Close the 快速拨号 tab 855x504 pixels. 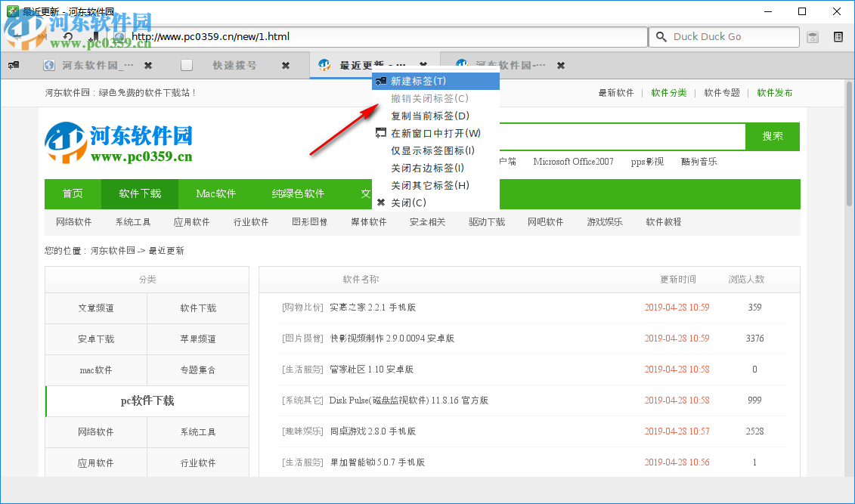tap(285, 65)
